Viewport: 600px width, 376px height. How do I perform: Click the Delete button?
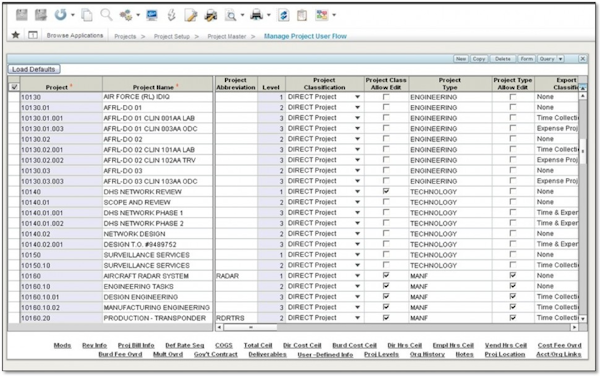(x=503, y=59)
